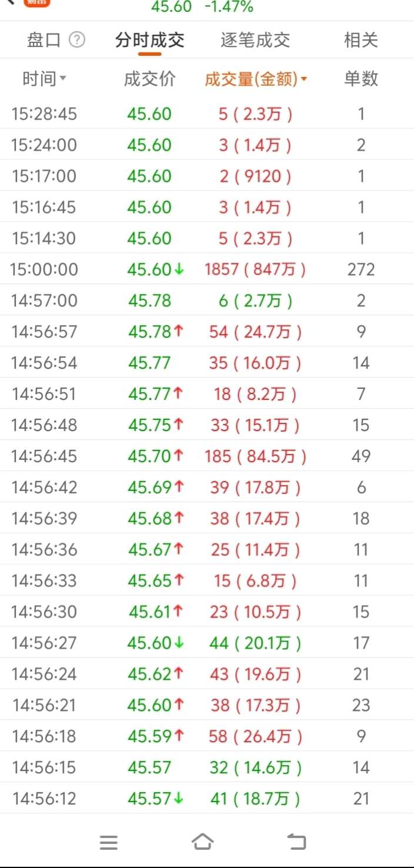The image size is (414, 868).
Task: Tap the 单数 column header
Action: [x=361, y=79]
